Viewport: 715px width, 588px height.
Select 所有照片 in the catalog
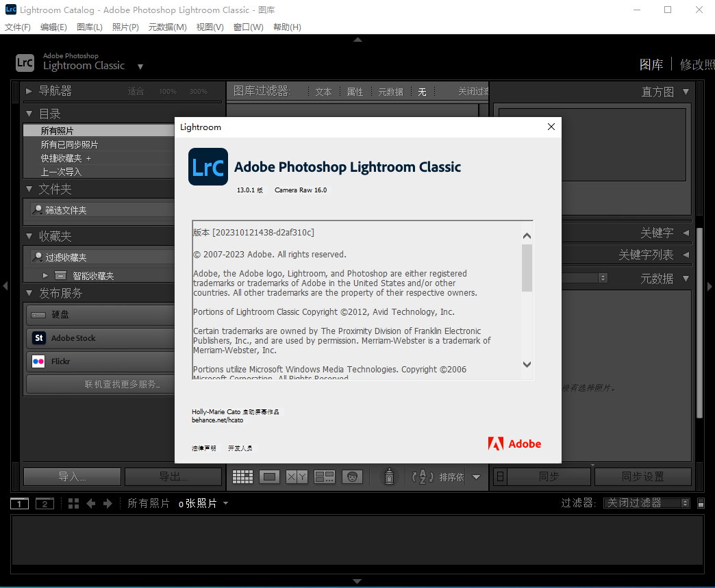point(99,131)
